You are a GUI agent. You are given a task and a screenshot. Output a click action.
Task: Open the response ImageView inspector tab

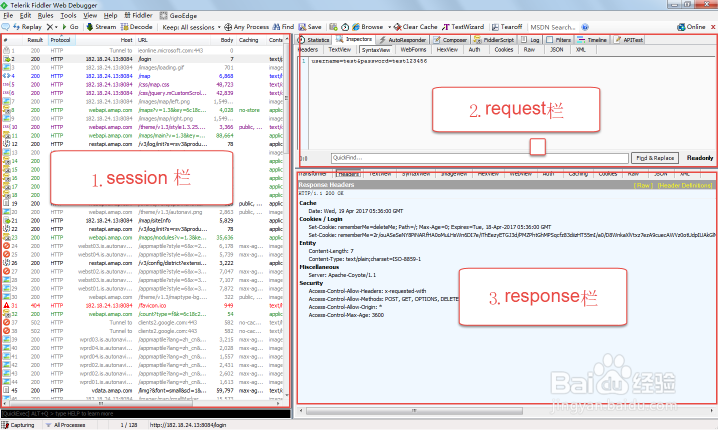tap(454, 174)
